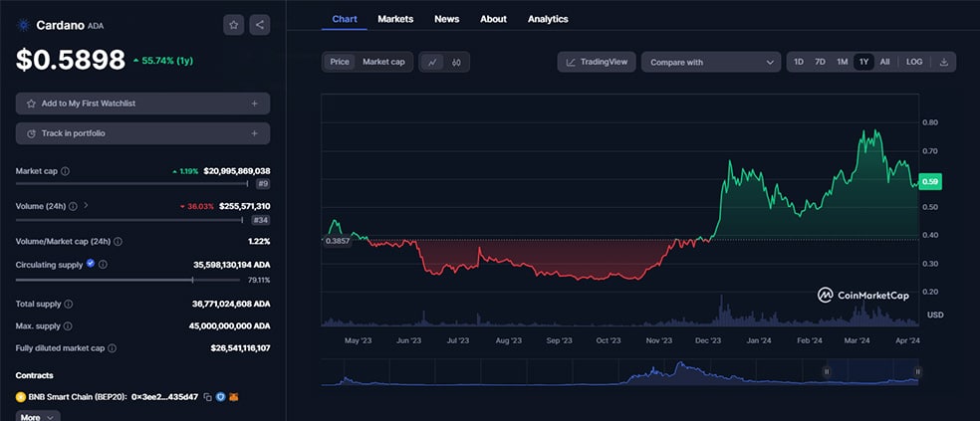Open TradingView chart button
Image resolution: width=980 pixels, height=421 pixels.
[x=597, y=62]
